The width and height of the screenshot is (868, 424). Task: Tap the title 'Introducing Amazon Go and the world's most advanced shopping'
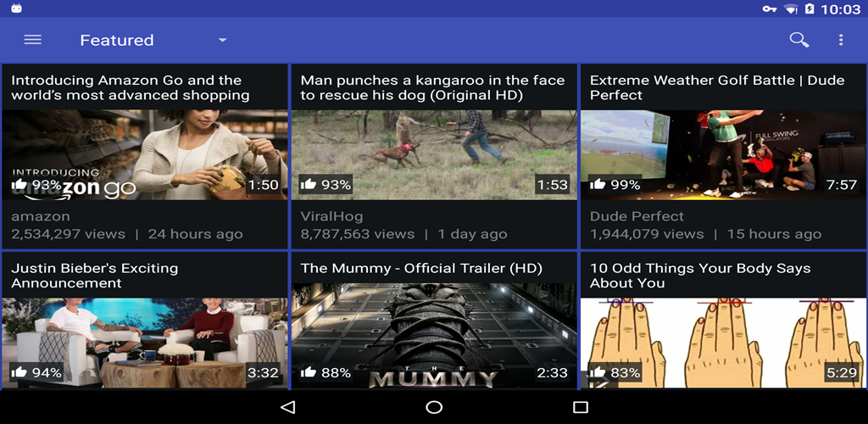pos(131,87)
